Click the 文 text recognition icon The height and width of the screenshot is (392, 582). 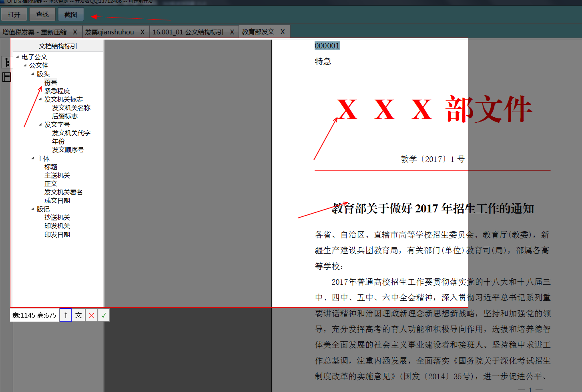(78, 315)
